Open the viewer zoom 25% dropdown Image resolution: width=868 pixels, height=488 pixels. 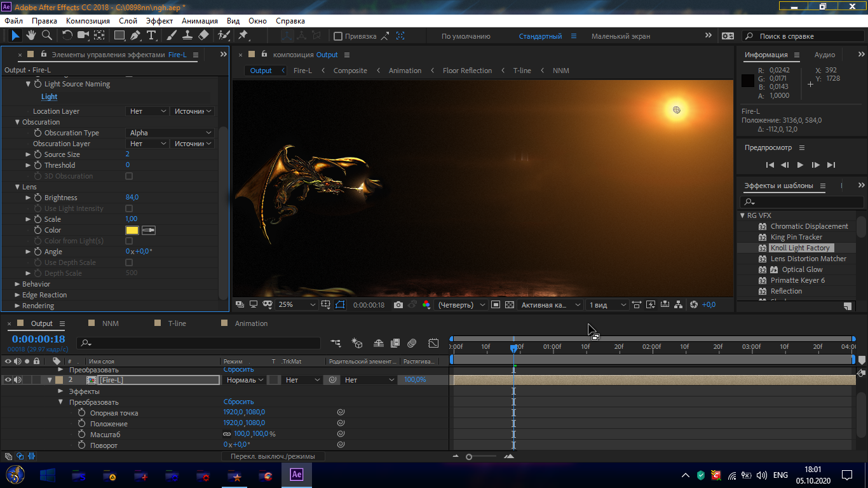[297, 305]
